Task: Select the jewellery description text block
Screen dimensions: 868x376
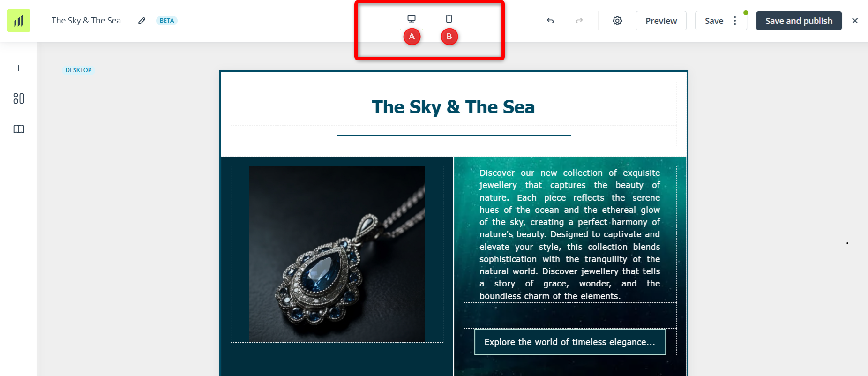Action: (569, 234)
